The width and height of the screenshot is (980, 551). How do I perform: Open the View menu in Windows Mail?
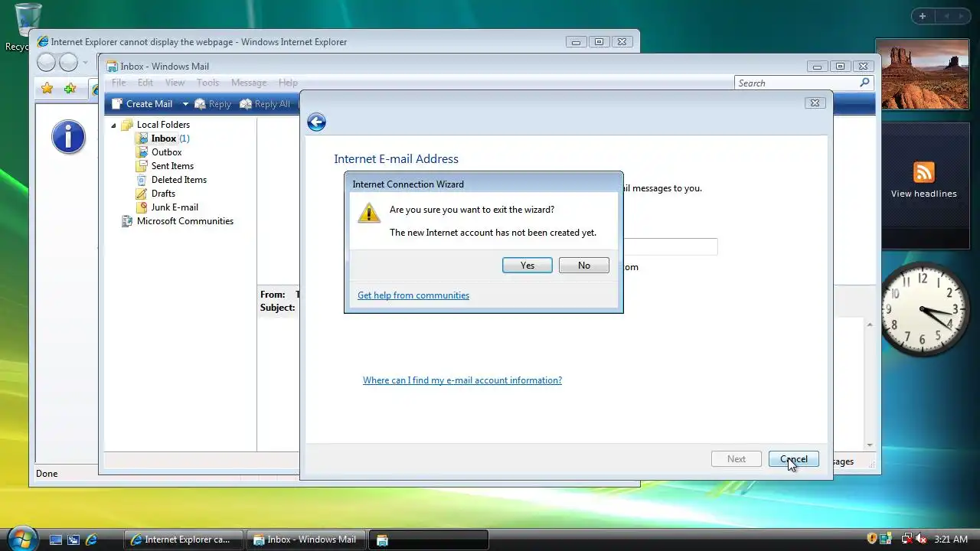[175, 83]
